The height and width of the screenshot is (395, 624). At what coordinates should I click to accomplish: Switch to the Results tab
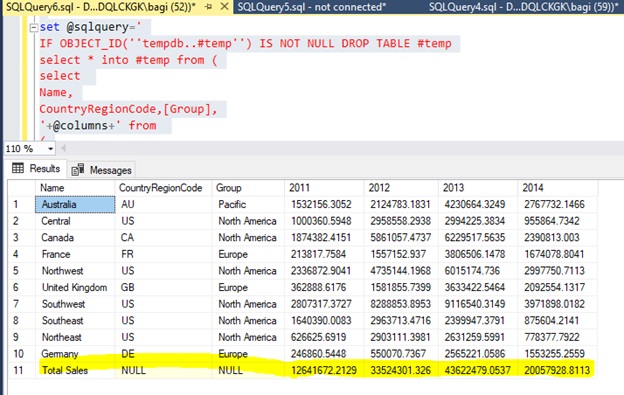(x=37, y=169)
